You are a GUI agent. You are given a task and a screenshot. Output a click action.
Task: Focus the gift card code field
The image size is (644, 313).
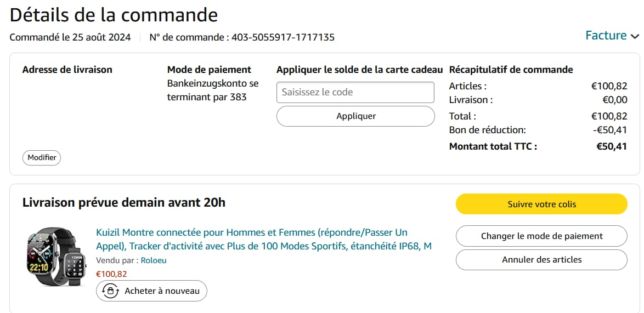pyautogui.click(x=355, y=92)
